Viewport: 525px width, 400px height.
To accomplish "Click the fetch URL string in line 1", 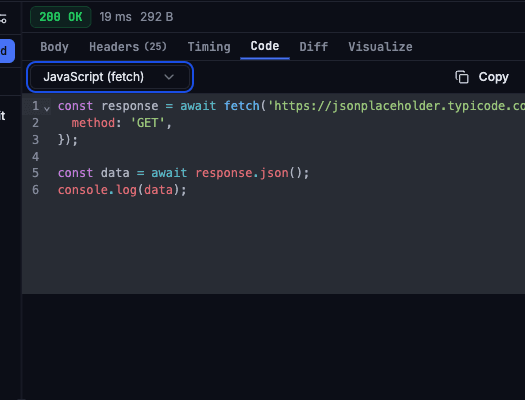I will [x=396, y=106].
